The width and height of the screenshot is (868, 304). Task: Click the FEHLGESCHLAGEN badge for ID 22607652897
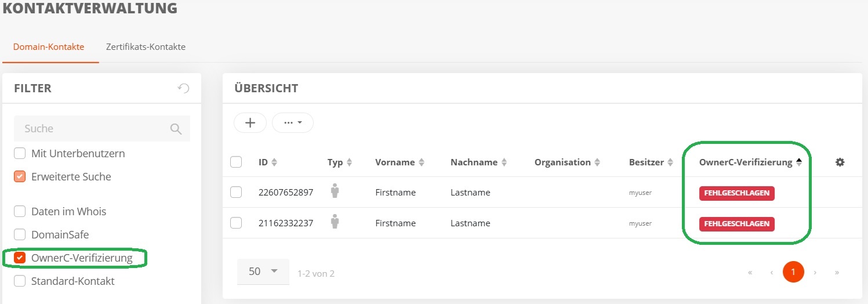click(x=737, y=193)
